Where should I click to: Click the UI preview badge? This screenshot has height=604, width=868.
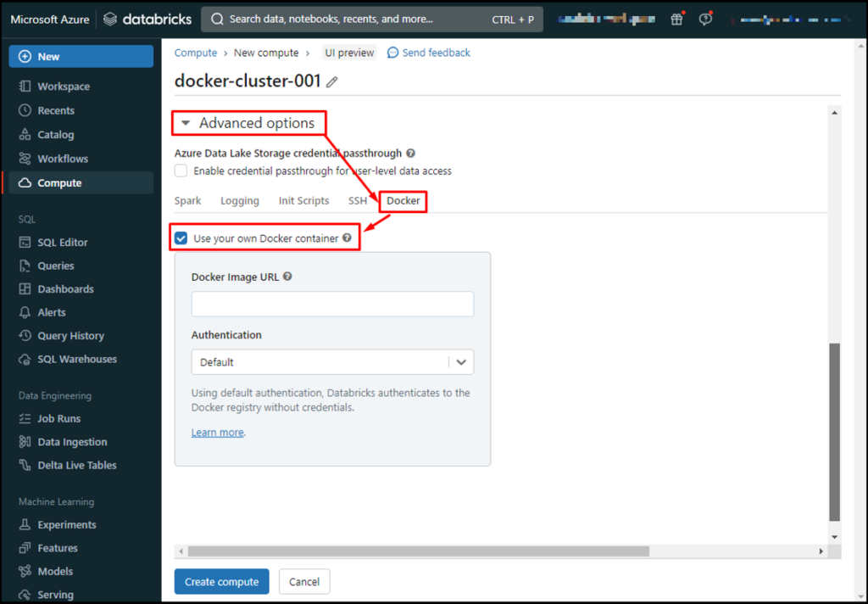349,53
